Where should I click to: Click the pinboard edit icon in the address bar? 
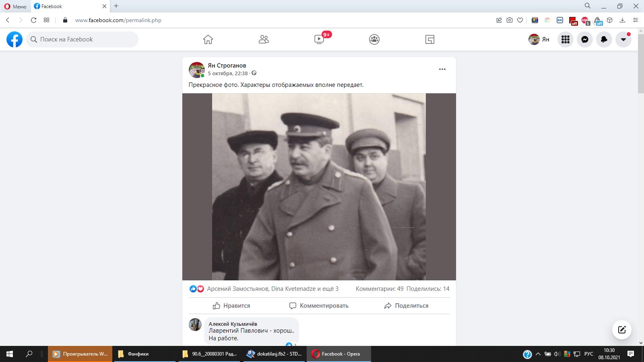tap(499, 20)
